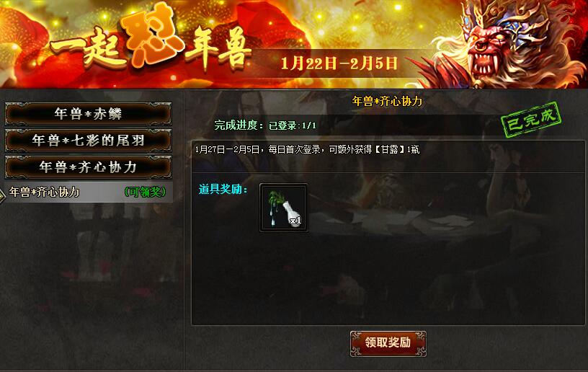Select the 年兽*齐心协力 sub-item marked 可领奖
This screenshot has height=372, width=588.
pos(87,192)
